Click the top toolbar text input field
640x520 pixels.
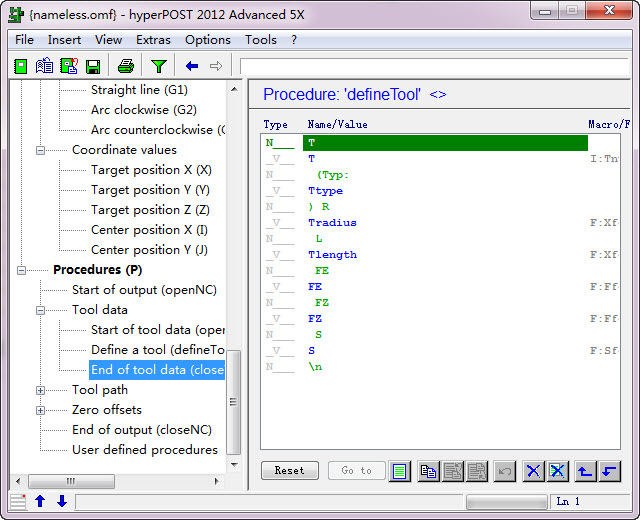(x=434, y=66)
